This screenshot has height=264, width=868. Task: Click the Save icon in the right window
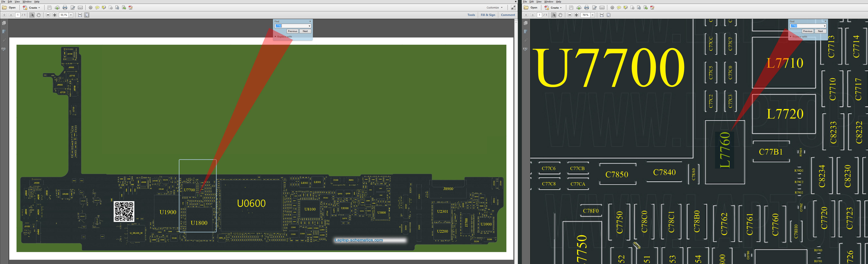pos(571,7)
